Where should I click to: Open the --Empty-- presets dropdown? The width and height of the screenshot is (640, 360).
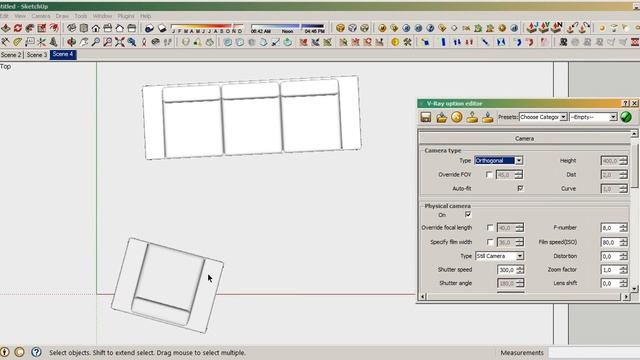point(593,117)
